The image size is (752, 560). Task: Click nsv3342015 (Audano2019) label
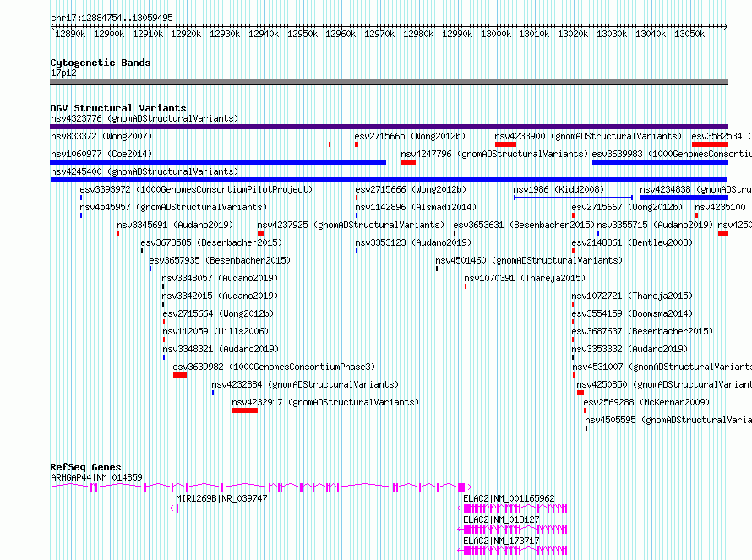pos(220,296)
